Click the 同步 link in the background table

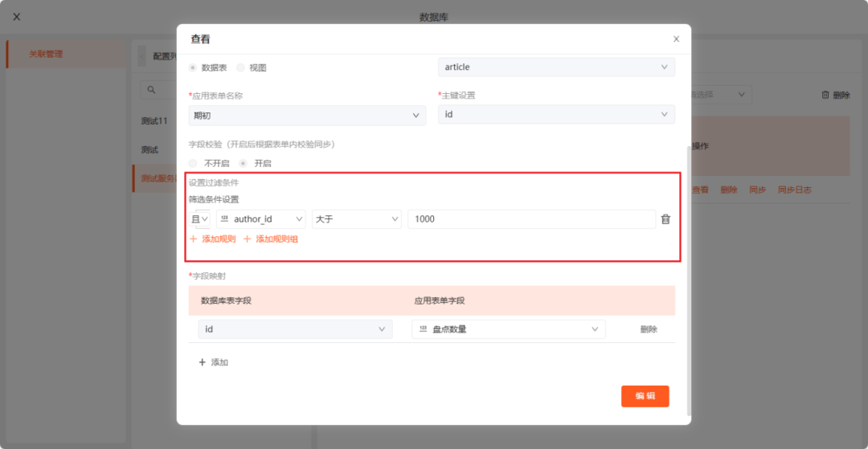click(758, 190)
